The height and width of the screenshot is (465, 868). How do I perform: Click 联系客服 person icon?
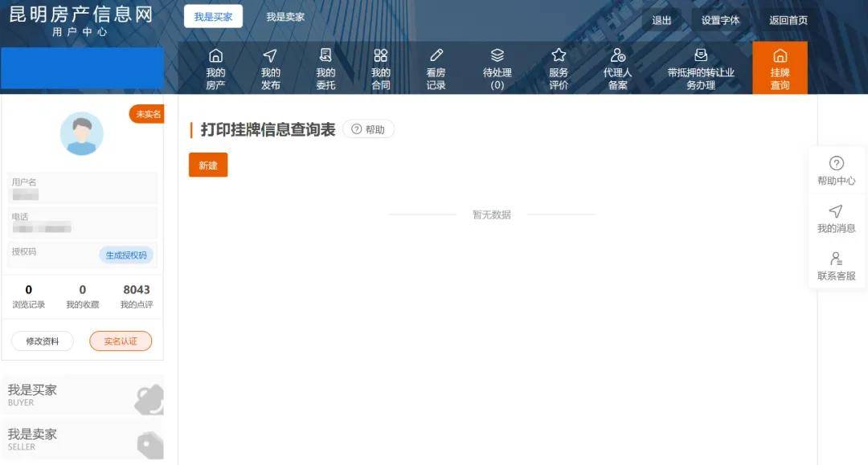[836, 259]
